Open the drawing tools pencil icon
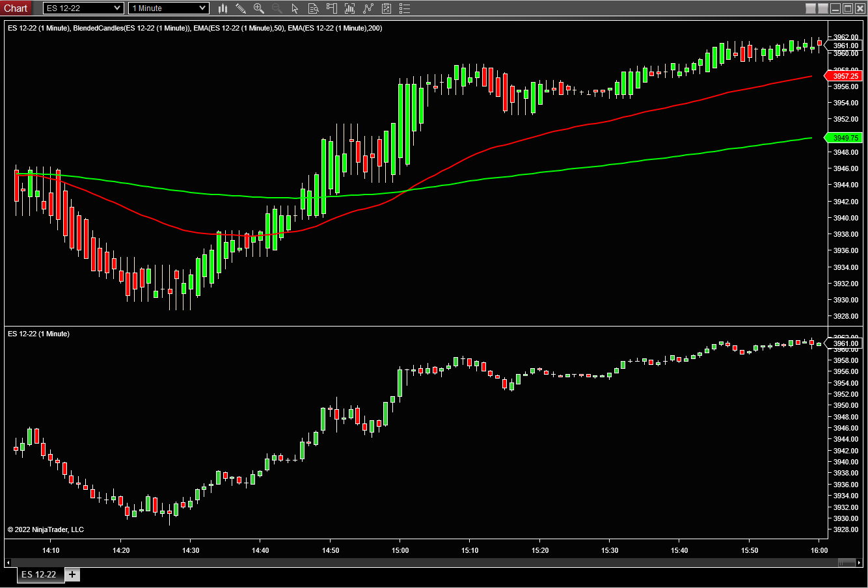 pyautogui.click(x=241, y=8)
